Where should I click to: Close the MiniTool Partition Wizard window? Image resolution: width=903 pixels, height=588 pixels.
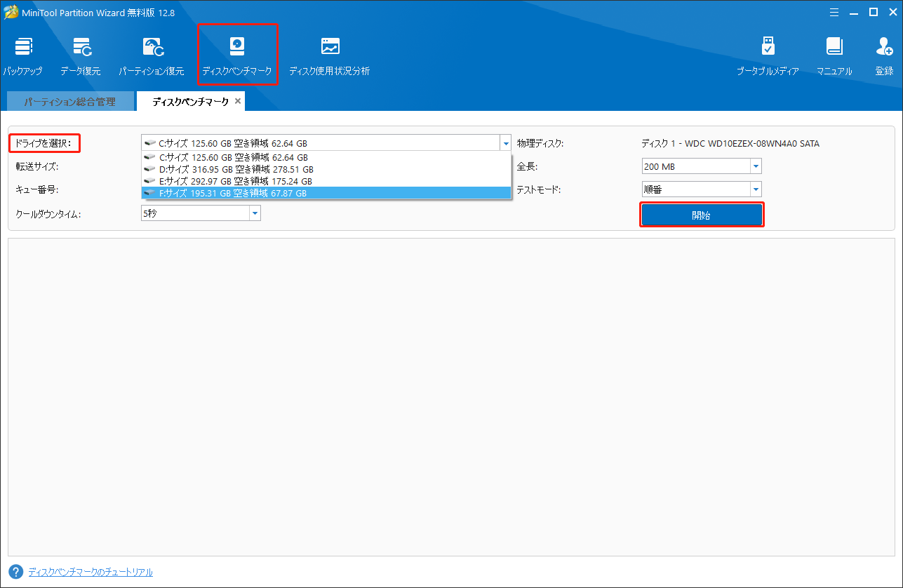point(892,12)
